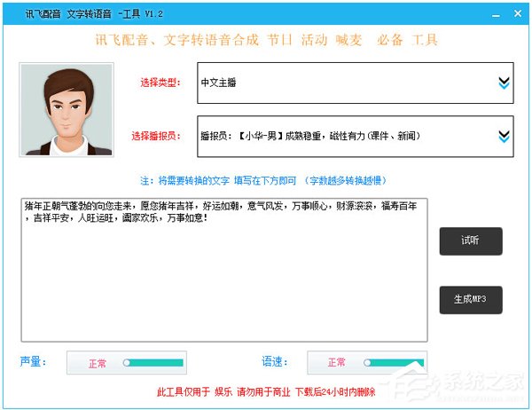Click the blue note text about 字数越多转换越慢

coord(263,180)
